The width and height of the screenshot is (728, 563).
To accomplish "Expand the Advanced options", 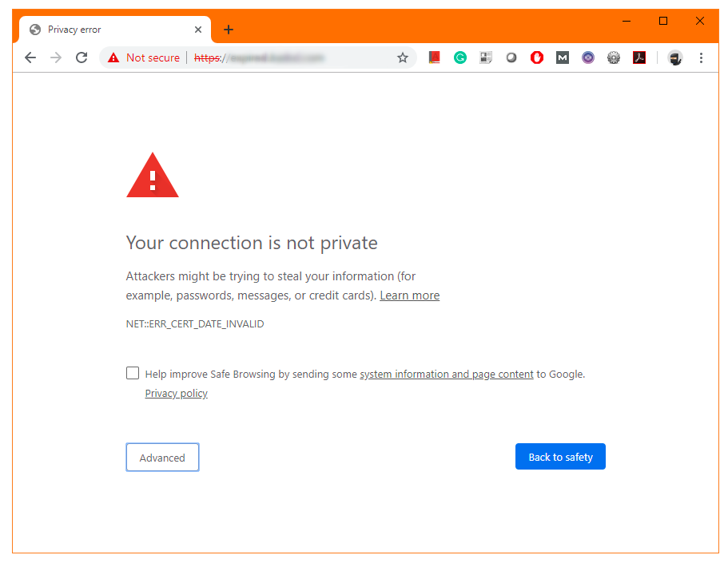I will [x=162, y=458].
